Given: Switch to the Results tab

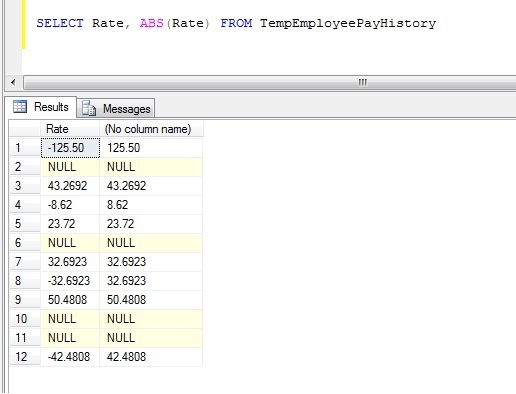Looking at the screenshot, I should pos(41,107).
